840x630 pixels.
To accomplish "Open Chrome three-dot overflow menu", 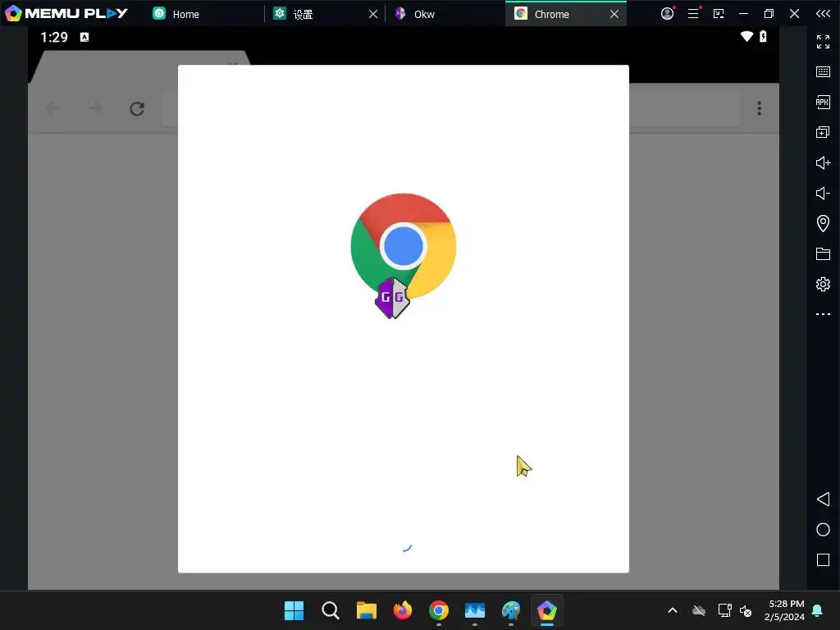I will click(x=759, y=108).
